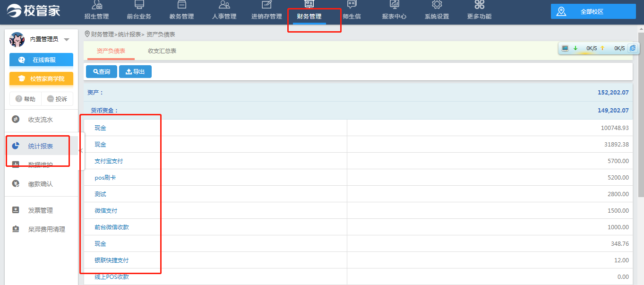Viewport: 644px width, 285px height.
Task: Click the orange upload arrow in the speed widget
Action: click(x=602, y=48)
